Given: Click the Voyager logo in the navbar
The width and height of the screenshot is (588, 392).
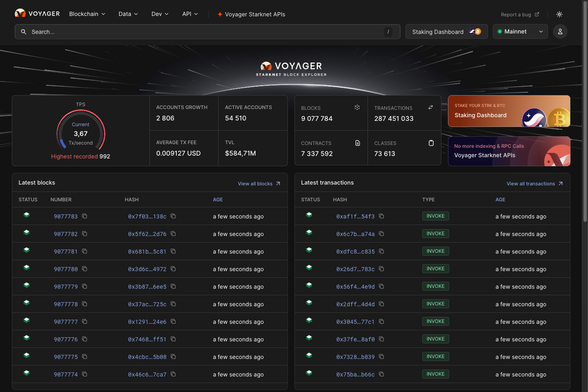Looking at the screenshot, I should click(37, 13).
